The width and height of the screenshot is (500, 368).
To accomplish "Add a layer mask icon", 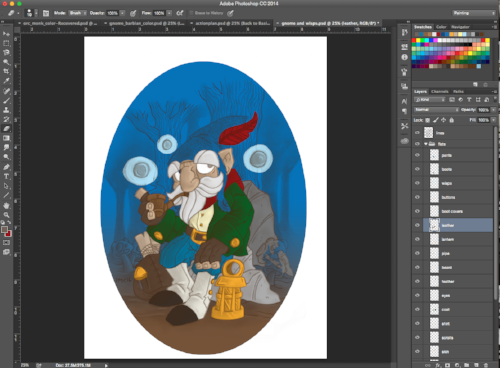I will click(447, 365).
